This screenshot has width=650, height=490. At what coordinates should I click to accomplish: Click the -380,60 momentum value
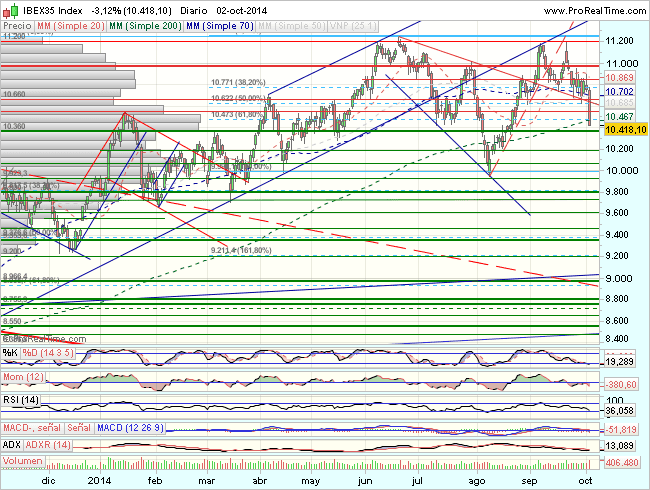click(620, 385)
